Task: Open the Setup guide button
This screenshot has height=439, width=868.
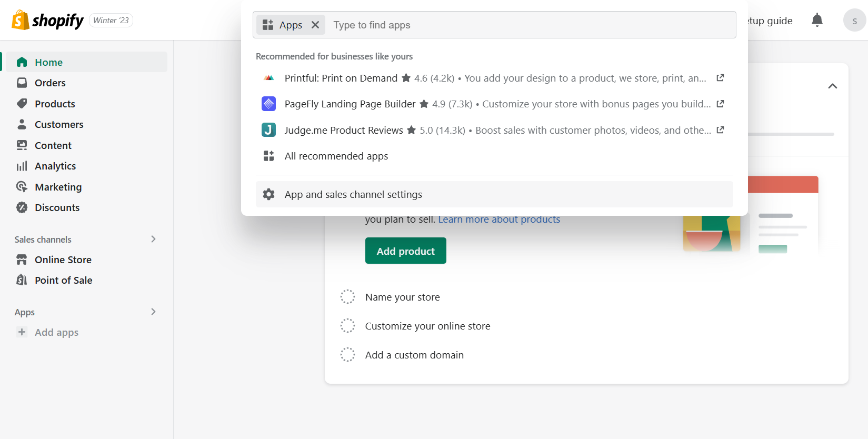Action: 770,21
